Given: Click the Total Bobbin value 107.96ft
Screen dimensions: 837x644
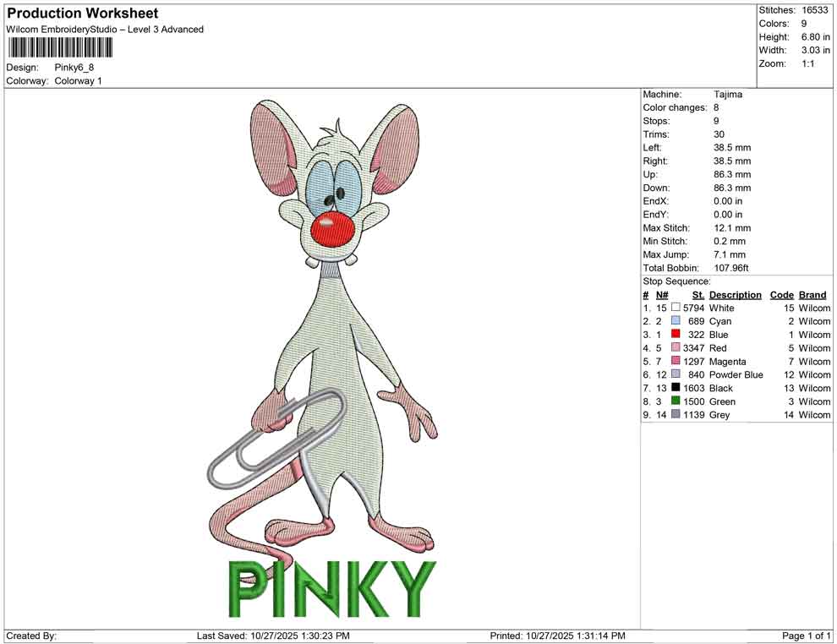Looking at the screenshot, I should (731, 268).
